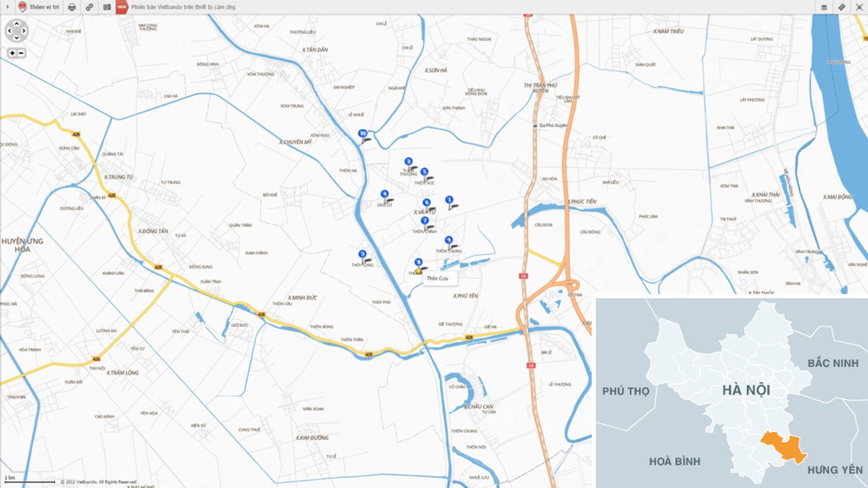The width and height of the screenshot is (868, 488).
Task: Click the red NEW badge
Action: (x=122, y=7)
